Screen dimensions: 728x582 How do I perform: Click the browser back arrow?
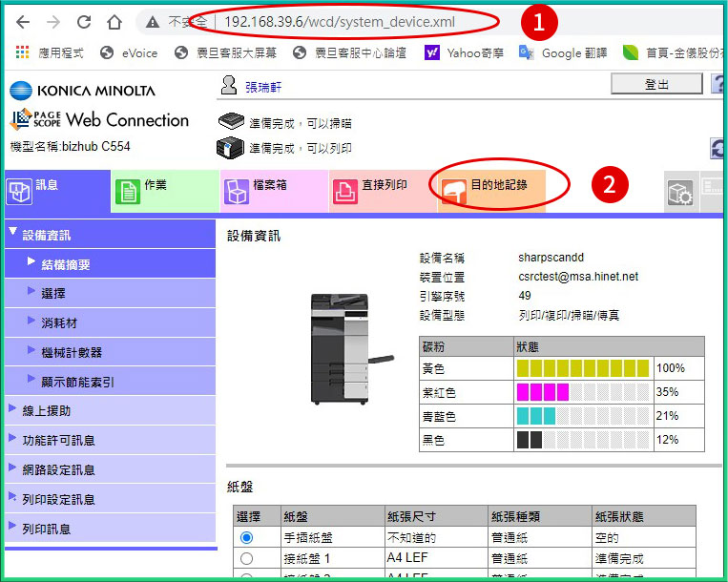coord(22,22)
